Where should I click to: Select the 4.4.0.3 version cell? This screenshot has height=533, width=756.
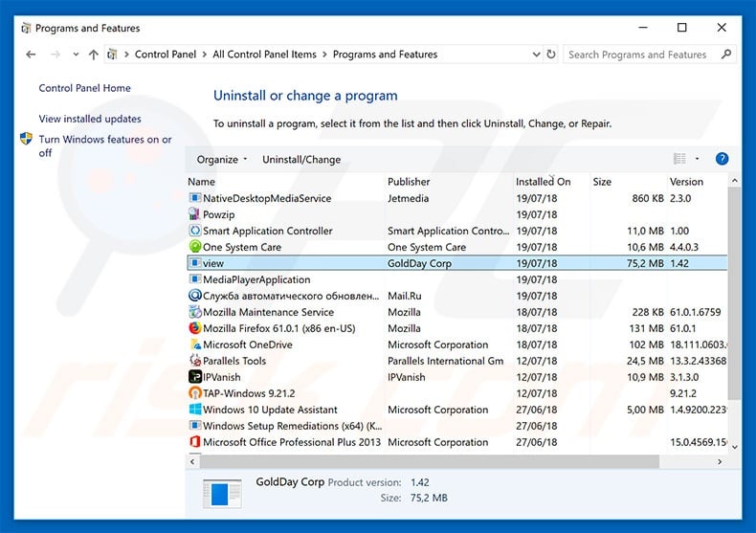click(x=684, y=247)
